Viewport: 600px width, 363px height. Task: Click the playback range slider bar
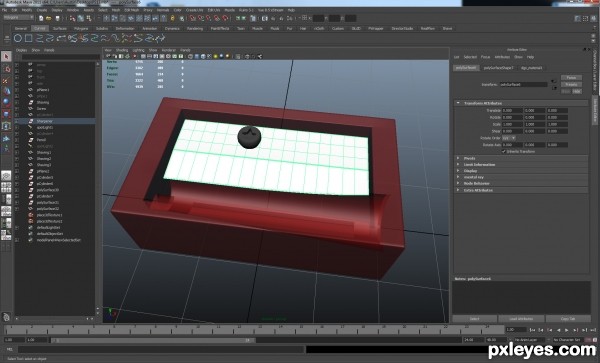(153, 340)
